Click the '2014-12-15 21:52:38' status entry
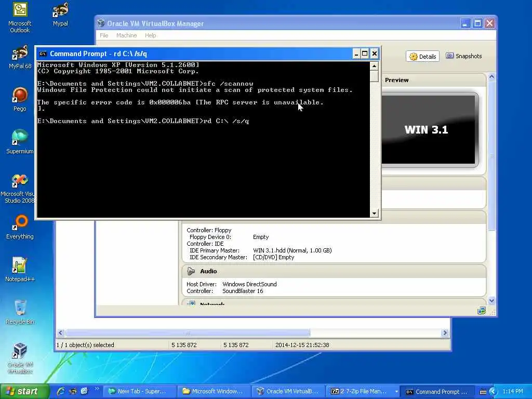 pyautogui.click(x=302, y=345)
